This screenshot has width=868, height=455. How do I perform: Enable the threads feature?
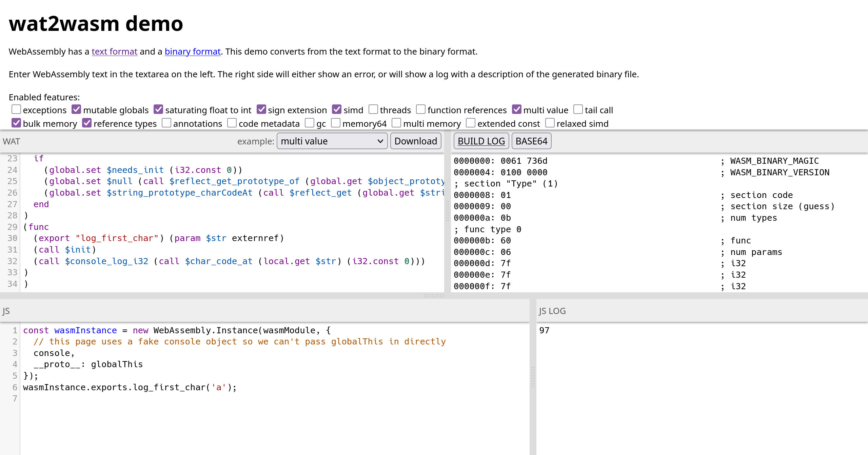[x=373, y=110]
